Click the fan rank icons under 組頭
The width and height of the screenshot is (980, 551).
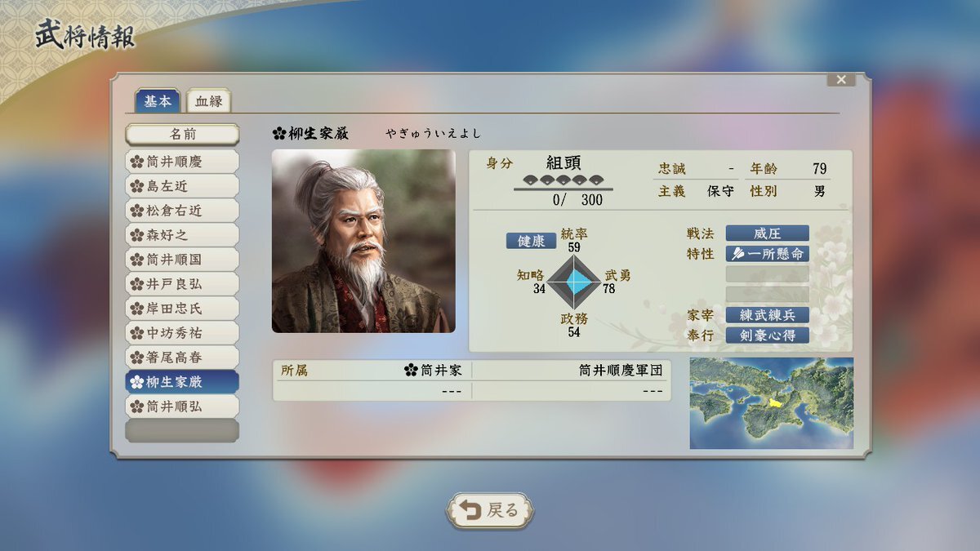[563, 180]
